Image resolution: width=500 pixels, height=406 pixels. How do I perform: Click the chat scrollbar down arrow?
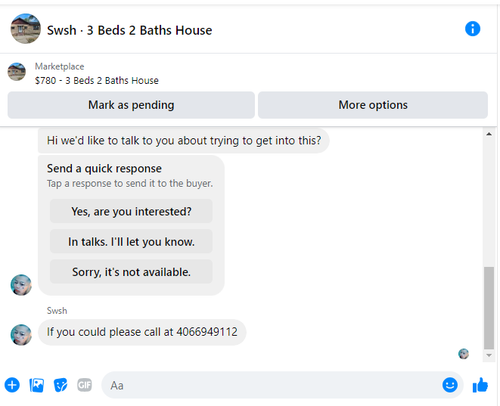(489, 355)
